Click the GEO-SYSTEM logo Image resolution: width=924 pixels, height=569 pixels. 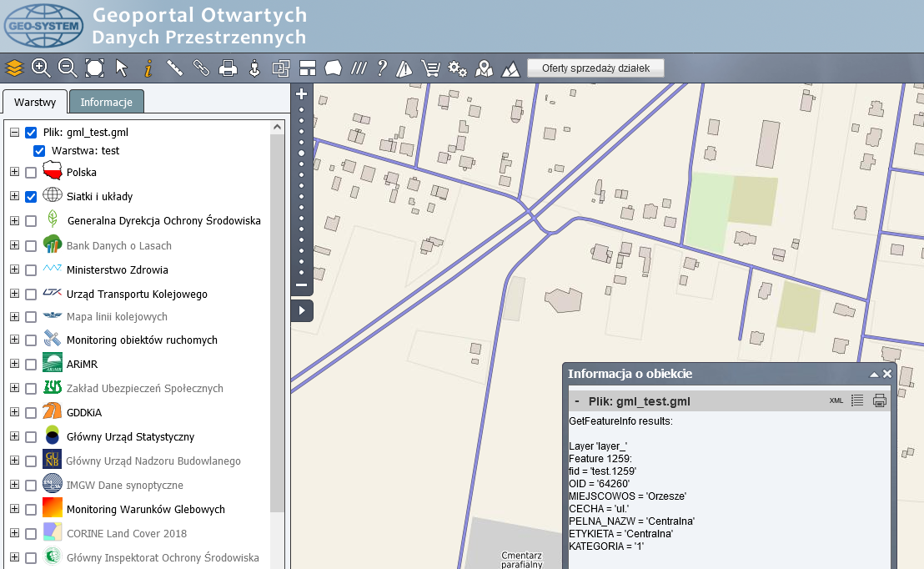[x=43, y=26]
